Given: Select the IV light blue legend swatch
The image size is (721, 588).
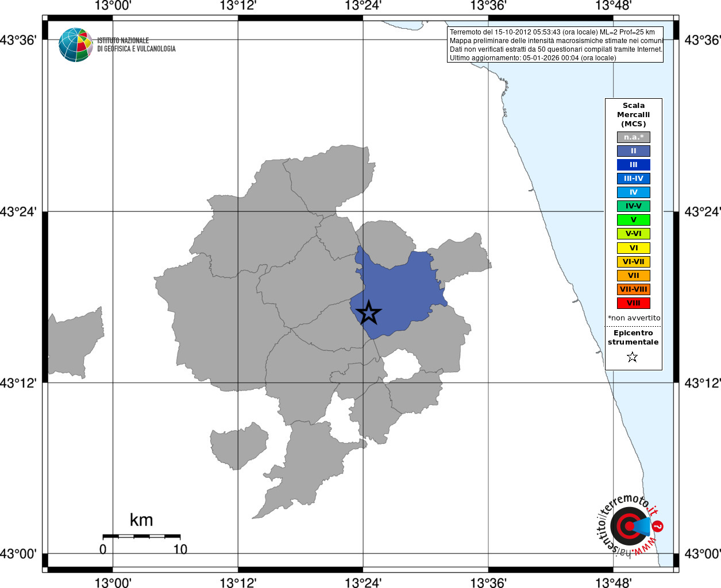Looking at the screenshot, I should click(634, 192).
